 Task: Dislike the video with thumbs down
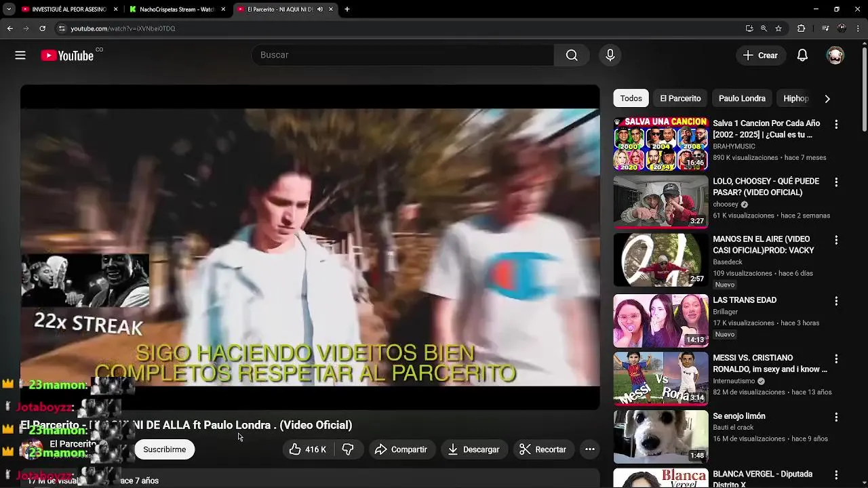(348, 449)
